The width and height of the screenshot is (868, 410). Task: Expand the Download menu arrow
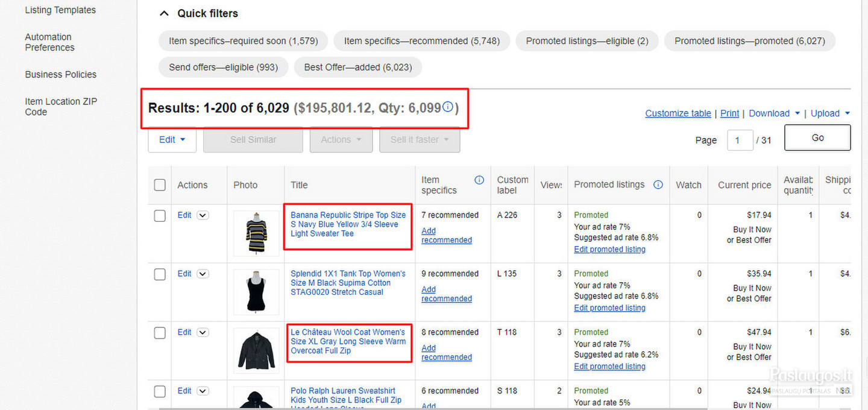click(x=797, y=113)
